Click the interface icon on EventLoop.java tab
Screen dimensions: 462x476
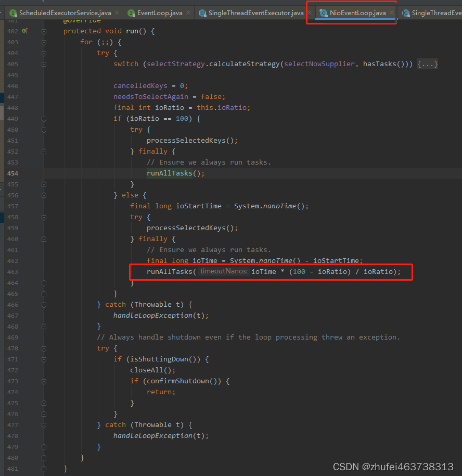pyautogui.click(x=131, y=13)
